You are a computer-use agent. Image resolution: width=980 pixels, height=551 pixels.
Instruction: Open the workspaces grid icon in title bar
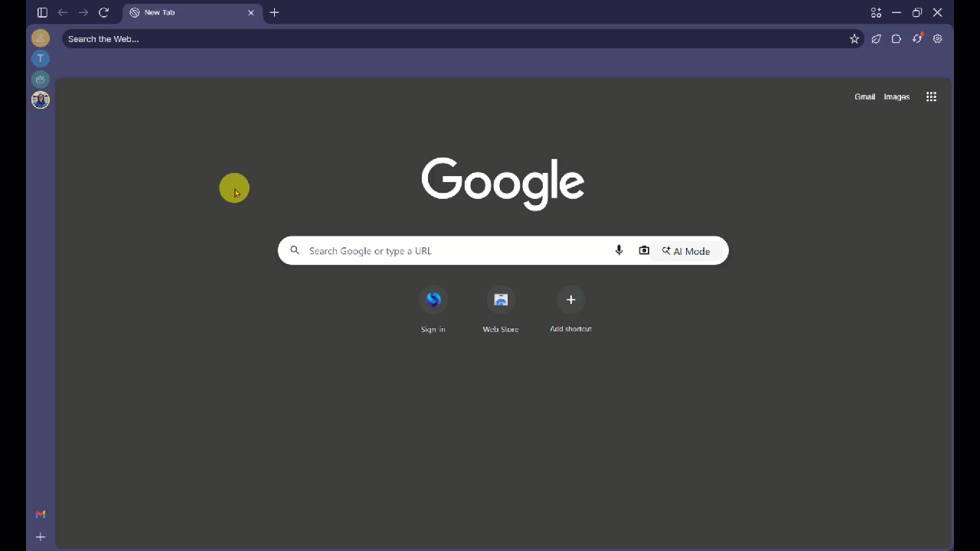(876, 12)
